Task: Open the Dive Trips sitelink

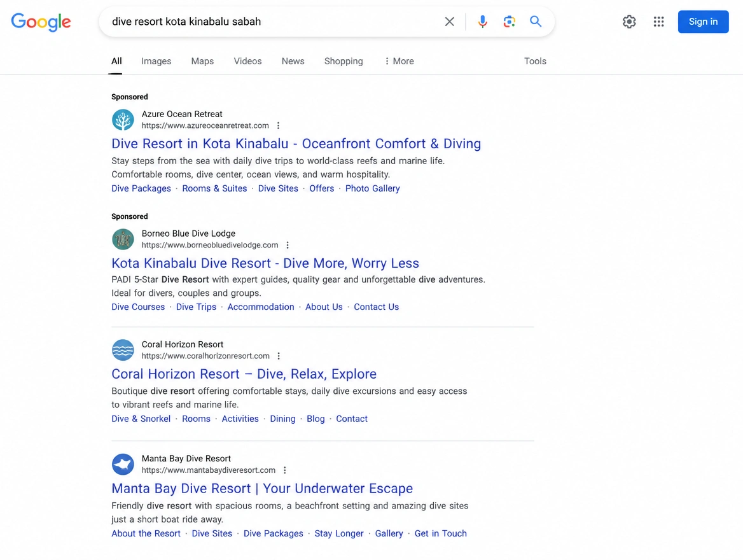Action: (196, 307)
